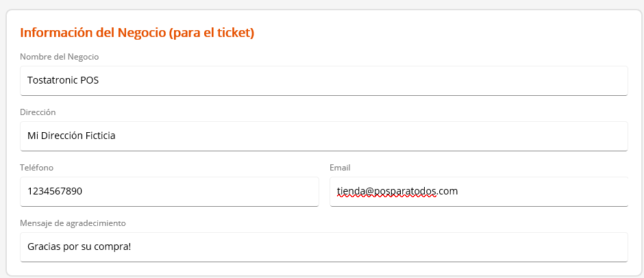Screen dimensions: 644x278
Task: Click the phone number 1234567890
Action: pyautogui.click(x=55, y=191)
